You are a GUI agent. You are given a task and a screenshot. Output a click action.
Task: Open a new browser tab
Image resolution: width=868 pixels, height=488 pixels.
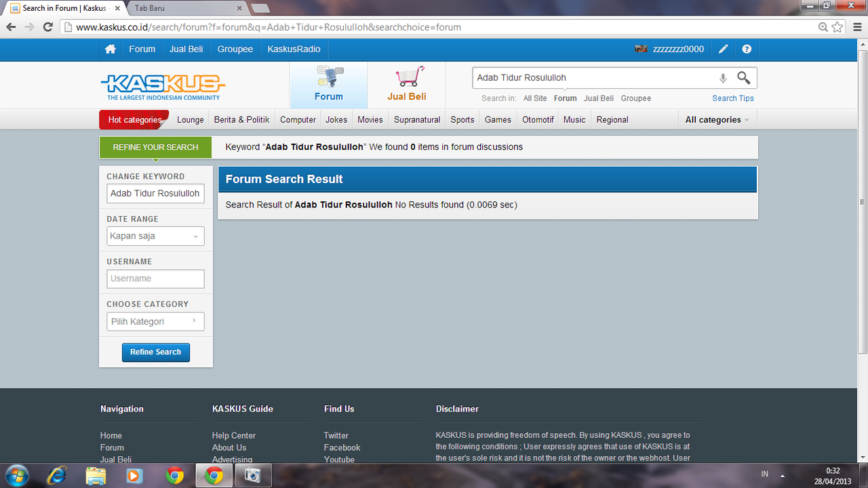260,8
